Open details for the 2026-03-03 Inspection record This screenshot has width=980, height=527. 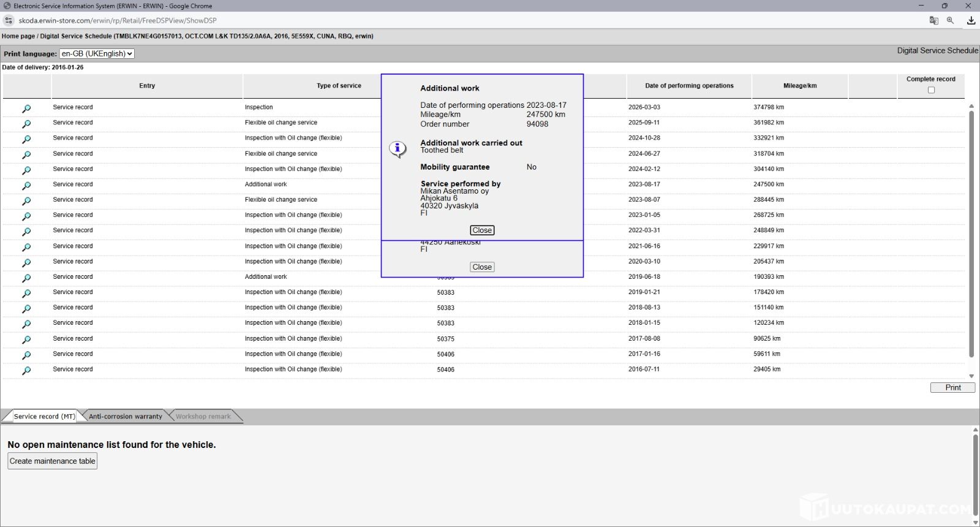point(26,108)
